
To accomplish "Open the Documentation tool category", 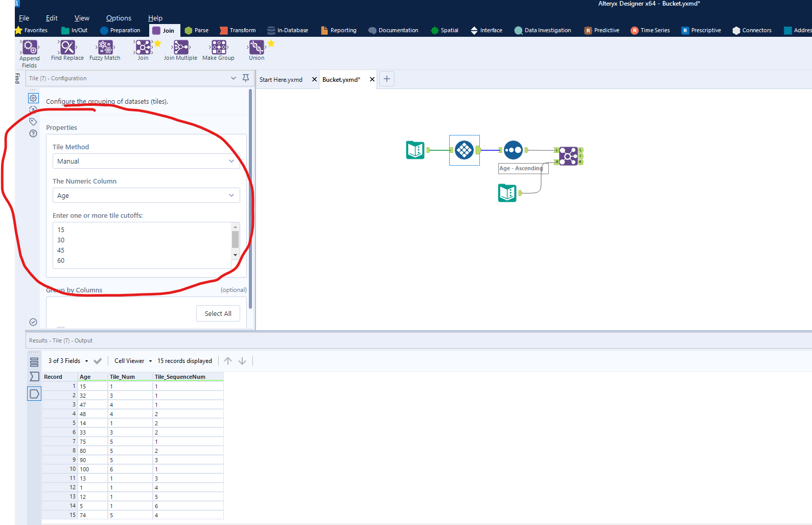I will point(393,30).
